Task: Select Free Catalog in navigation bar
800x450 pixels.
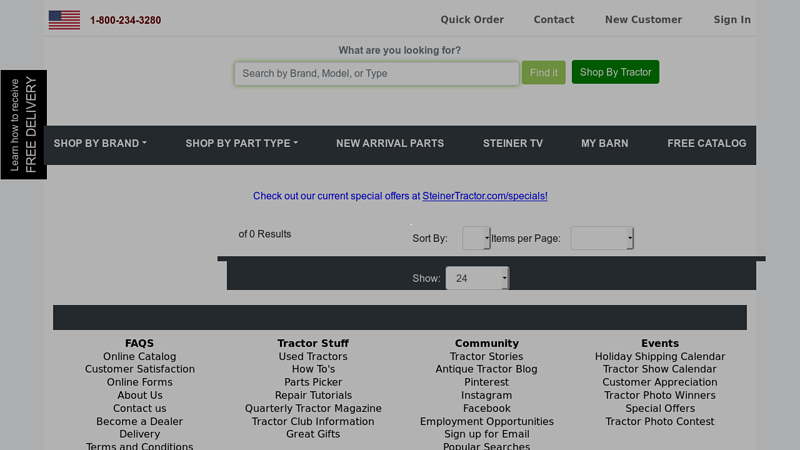Action: 706,144
